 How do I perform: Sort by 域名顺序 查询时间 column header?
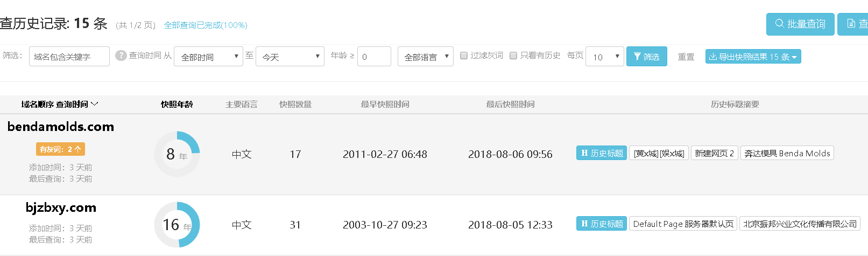click(60, 104)
